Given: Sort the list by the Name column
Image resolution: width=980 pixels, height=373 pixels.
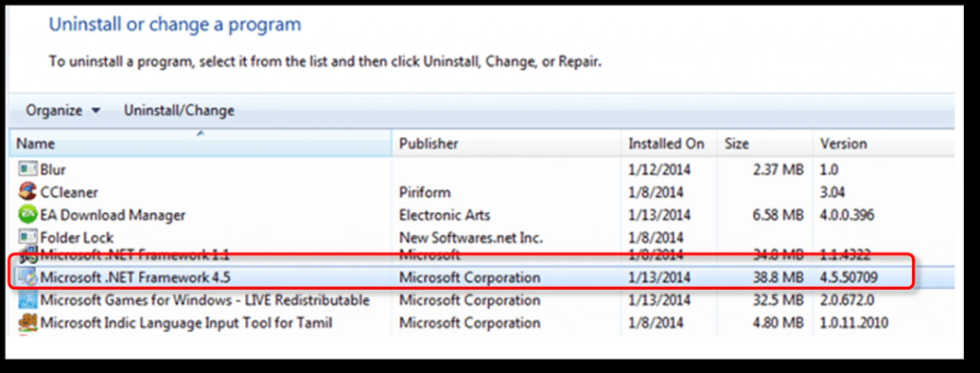Looking at the screenshot, I should pyautogui.click(x=36, y=144).
